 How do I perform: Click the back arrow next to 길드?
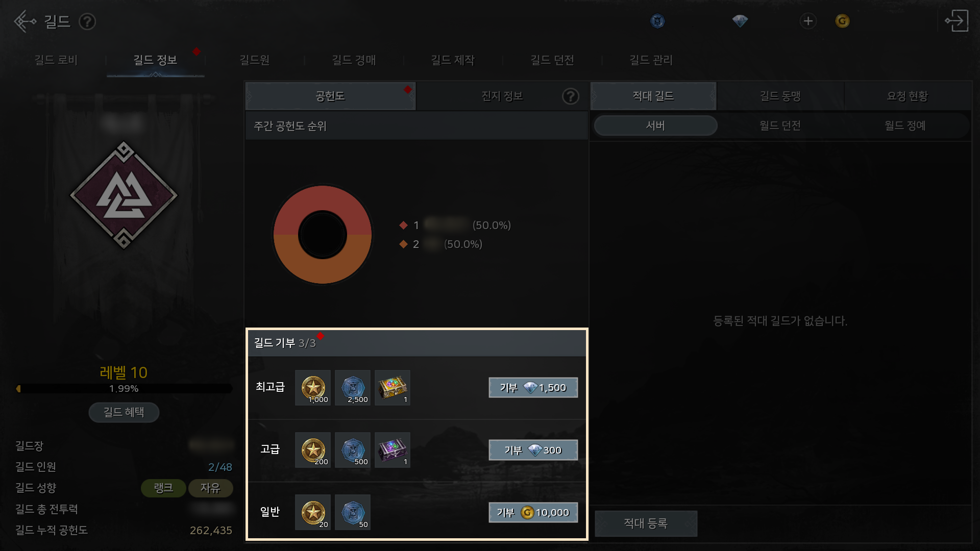[24, 21]
